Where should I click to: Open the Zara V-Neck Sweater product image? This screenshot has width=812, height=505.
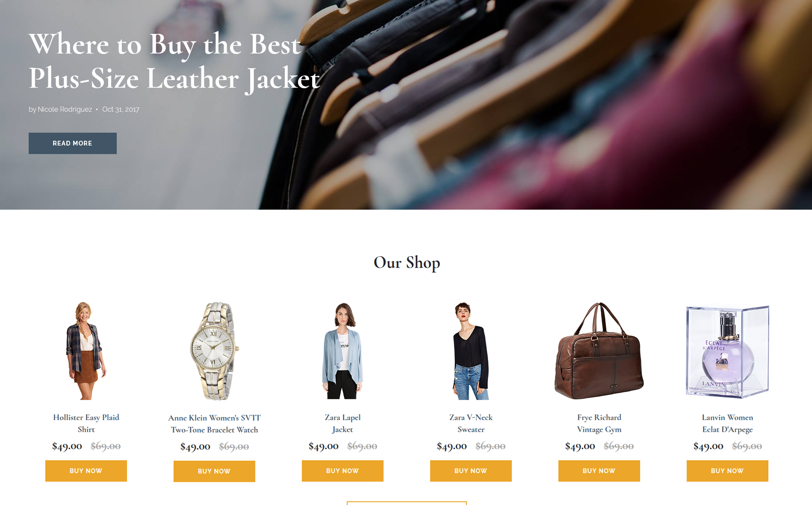(x=471, y=351)
